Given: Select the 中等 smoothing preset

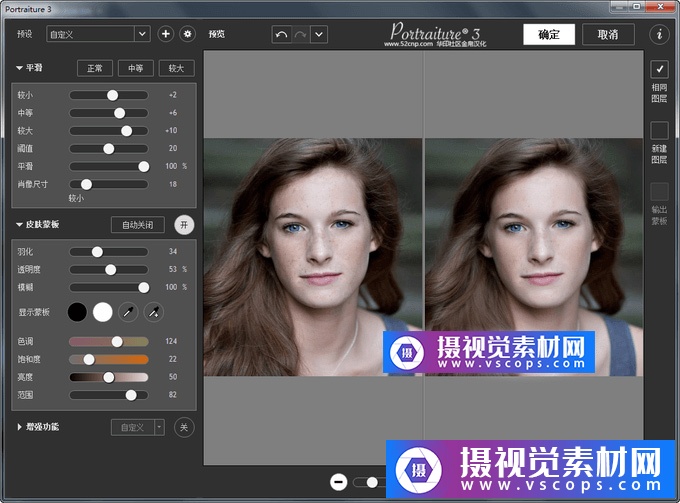Looking at the screenshot, I should (x=136, y=69).
